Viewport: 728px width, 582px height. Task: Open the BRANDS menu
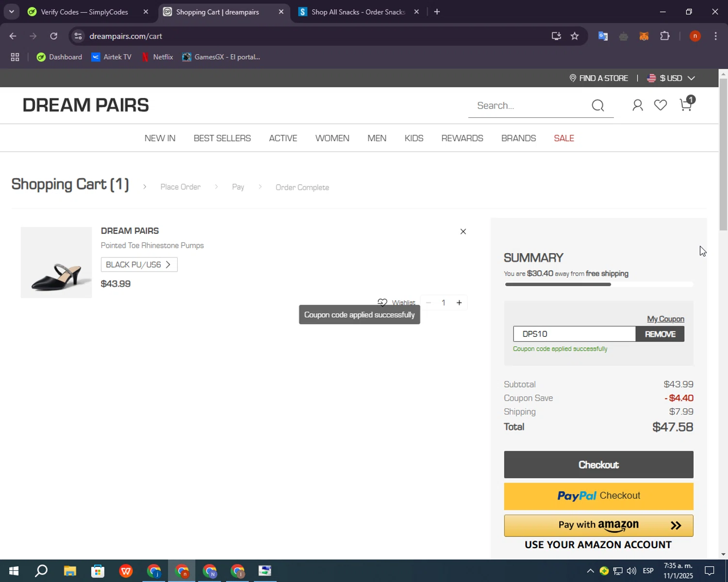click(x=518, y=138)
